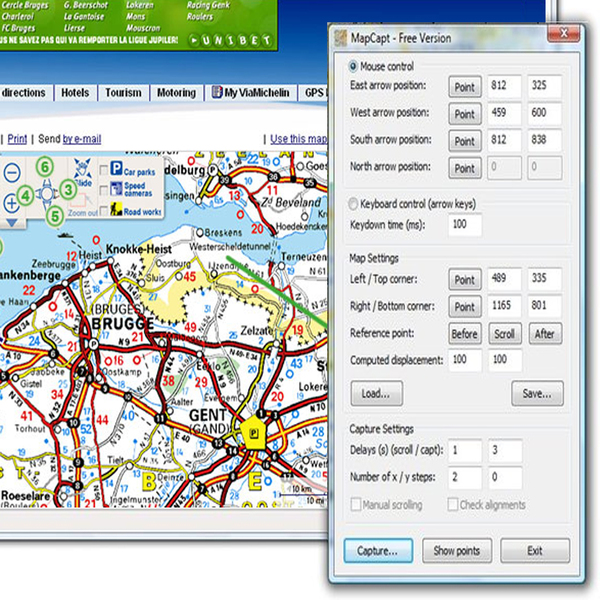600x600 pixels.
Task: Open the Tourism tab
Action: coord(123,93)
